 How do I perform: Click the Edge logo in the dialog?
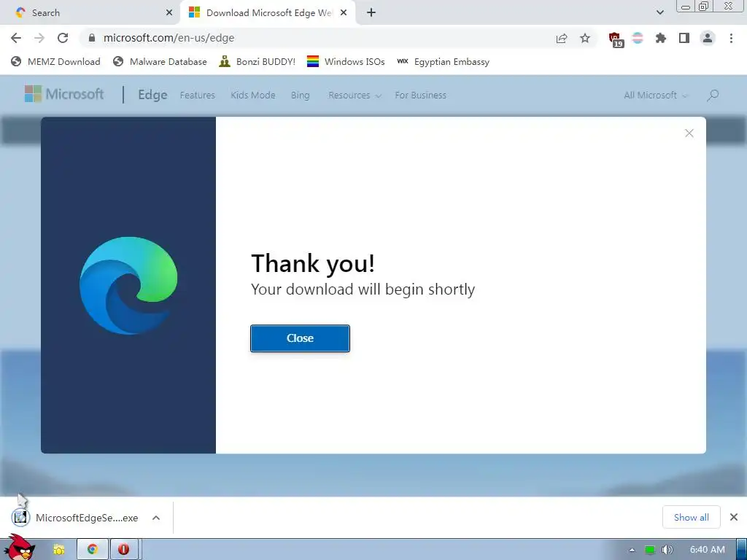click(128, 286)
